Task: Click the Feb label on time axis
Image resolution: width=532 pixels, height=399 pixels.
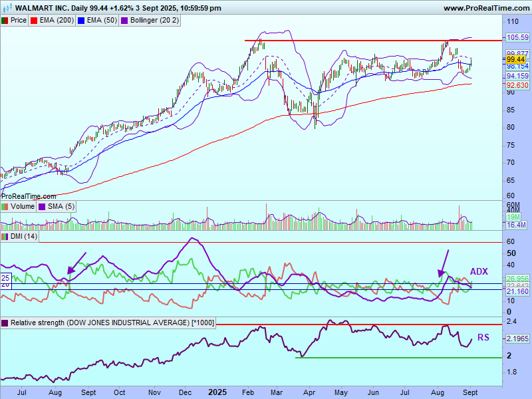Action: (248, 392)
